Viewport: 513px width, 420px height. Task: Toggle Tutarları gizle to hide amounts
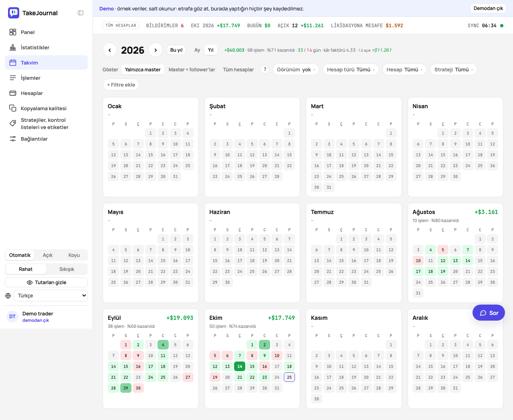click(46, 283)
